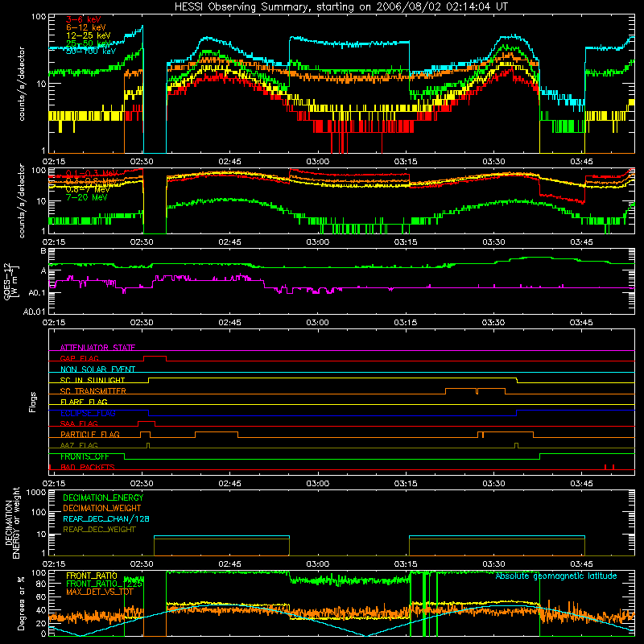Screen dimensions: 644x644
Task: Select the FRONT_RATIO legend label
Action: [92, 576]
